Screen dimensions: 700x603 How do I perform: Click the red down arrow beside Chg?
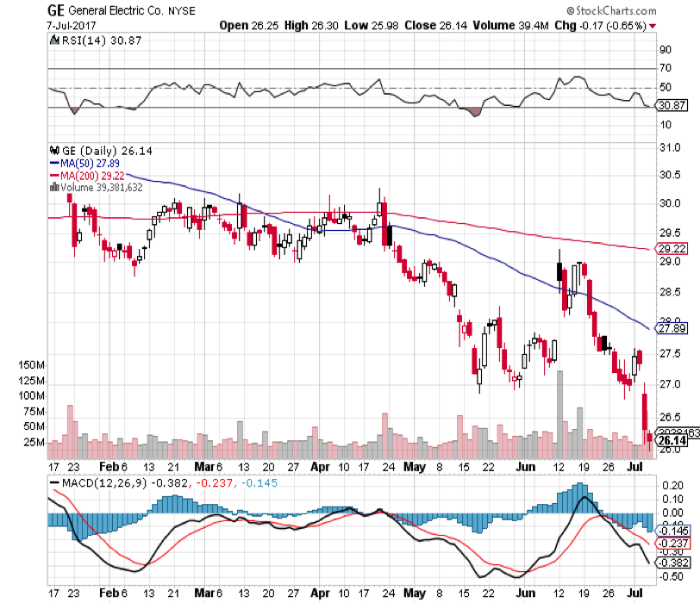pos(652,26)
